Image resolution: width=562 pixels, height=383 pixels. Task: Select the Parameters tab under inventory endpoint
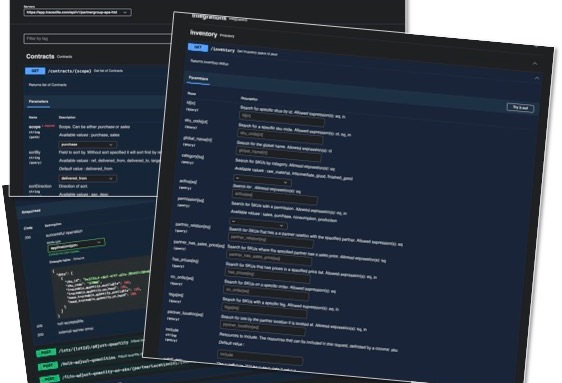pos(198,78)
